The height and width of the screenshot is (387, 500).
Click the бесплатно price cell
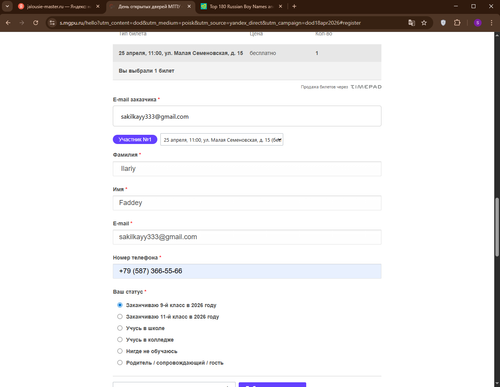tap(263, 53)
